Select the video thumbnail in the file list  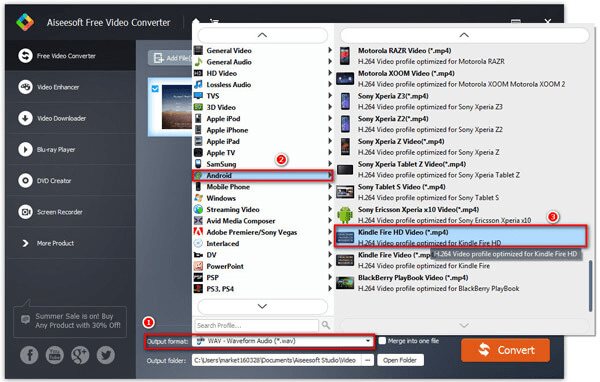click(x=177, y=107)
